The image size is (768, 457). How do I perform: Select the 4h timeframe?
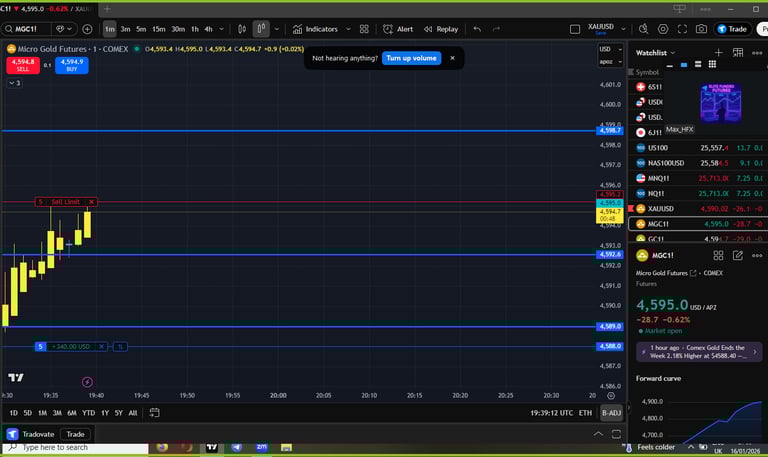tap(209, 29)
